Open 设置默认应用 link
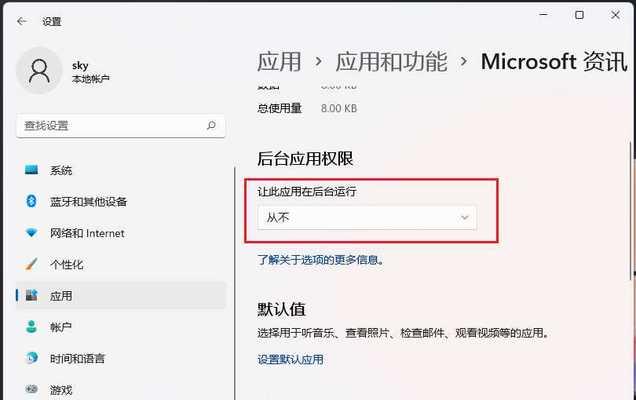 click(x=290, y=359)
